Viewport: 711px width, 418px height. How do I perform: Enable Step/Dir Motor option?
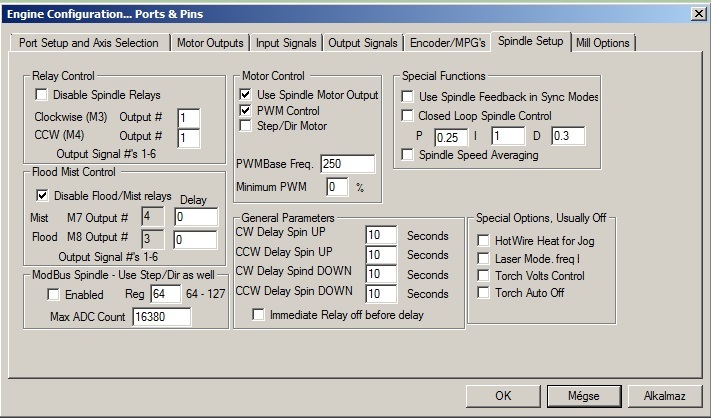245,126
